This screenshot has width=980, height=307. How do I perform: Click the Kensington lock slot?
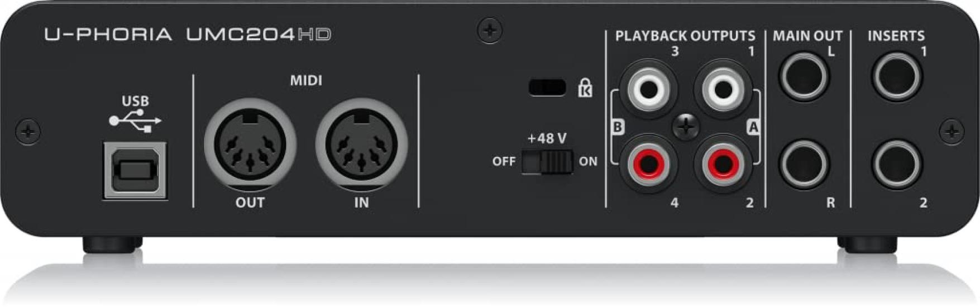(547, 87)
